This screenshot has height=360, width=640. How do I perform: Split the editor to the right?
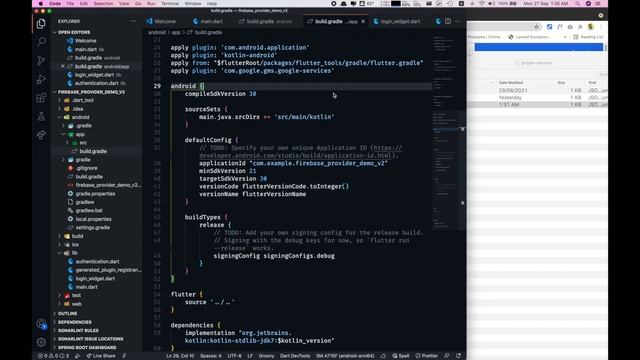(x=448, y=21)
